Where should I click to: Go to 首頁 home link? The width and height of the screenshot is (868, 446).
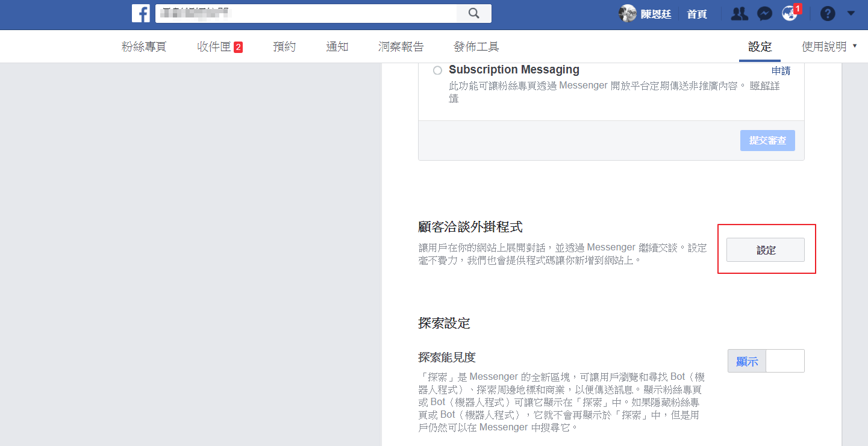697,14
